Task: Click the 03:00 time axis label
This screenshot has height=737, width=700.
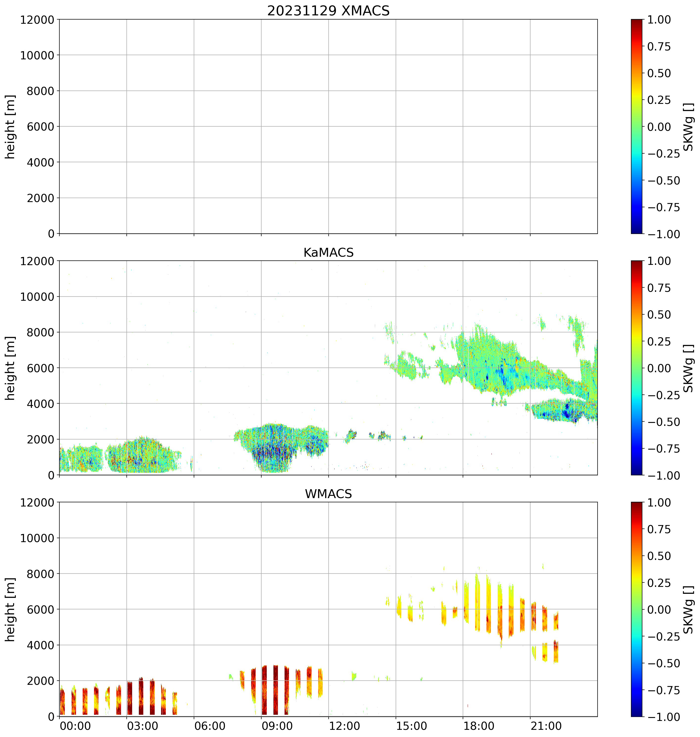Action: [142, 726]
